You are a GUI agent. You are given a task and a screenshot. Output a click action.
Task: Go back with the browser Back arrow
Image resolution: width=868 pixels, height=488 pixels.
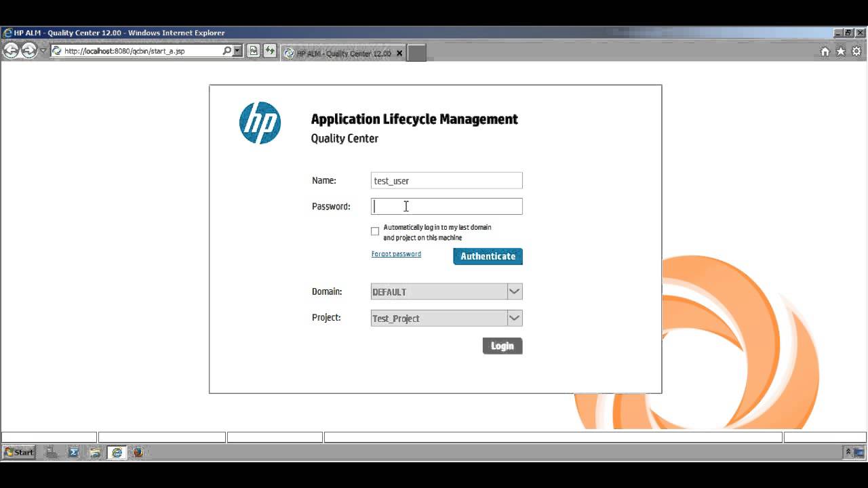click(x=11, y=50)
